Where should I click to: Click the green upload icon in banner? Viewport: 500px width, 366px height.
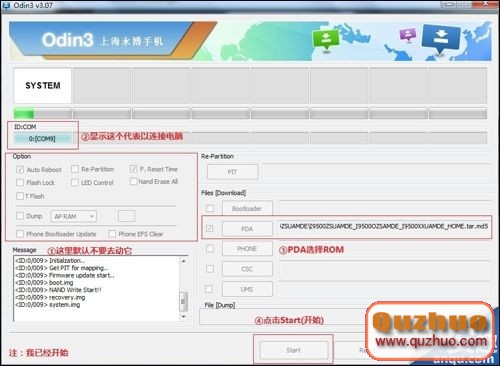coord(326,39)
